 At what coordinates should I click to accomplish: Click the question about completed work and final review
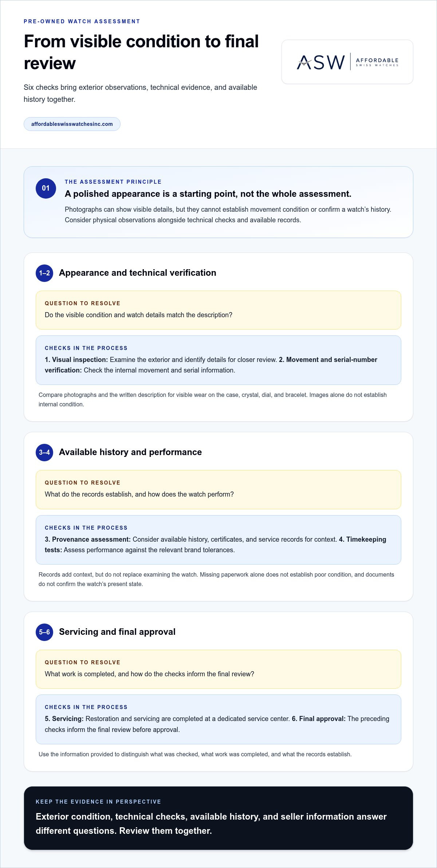149,674
